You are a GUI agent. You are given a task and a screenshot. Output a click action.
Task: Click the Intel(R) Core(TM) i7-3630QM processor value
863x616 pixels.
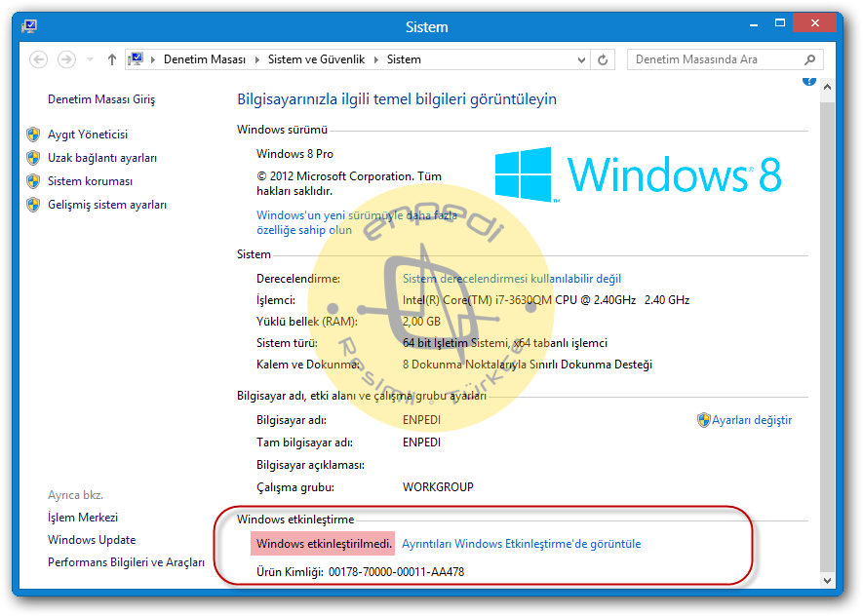coord(546,300)
